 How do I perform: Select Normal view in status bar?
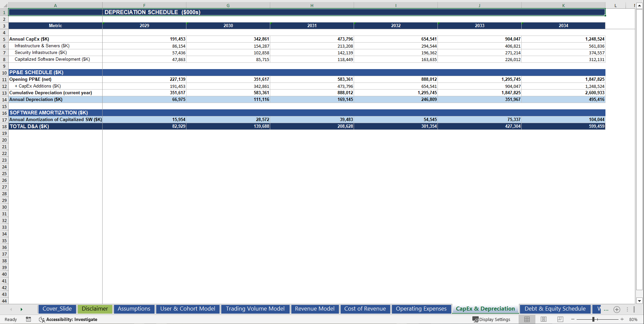527,319
